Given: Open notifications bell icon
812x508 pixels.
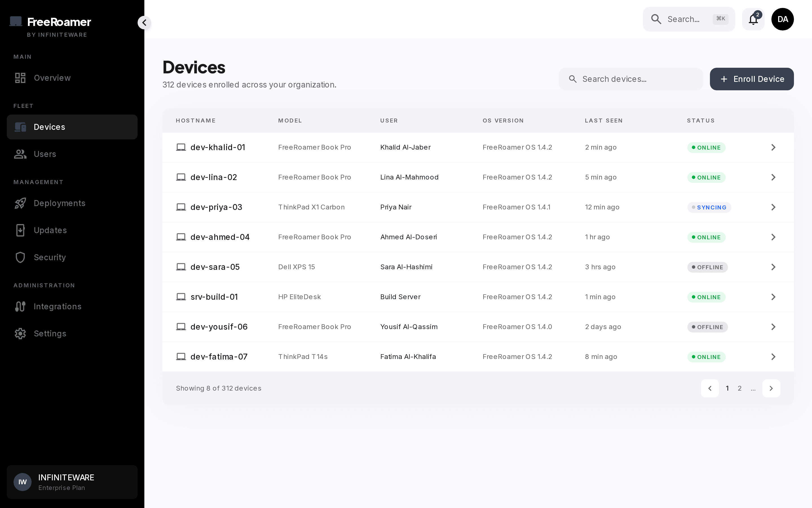Looking at the screenshot, I should point(753,19).
